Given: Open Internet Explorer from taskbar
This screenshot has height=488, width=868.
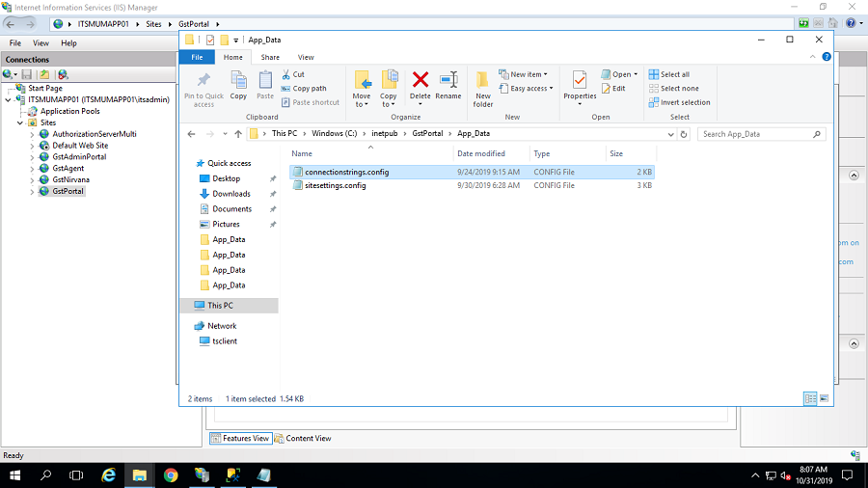Looking at the screenshot, I should 108,475.
